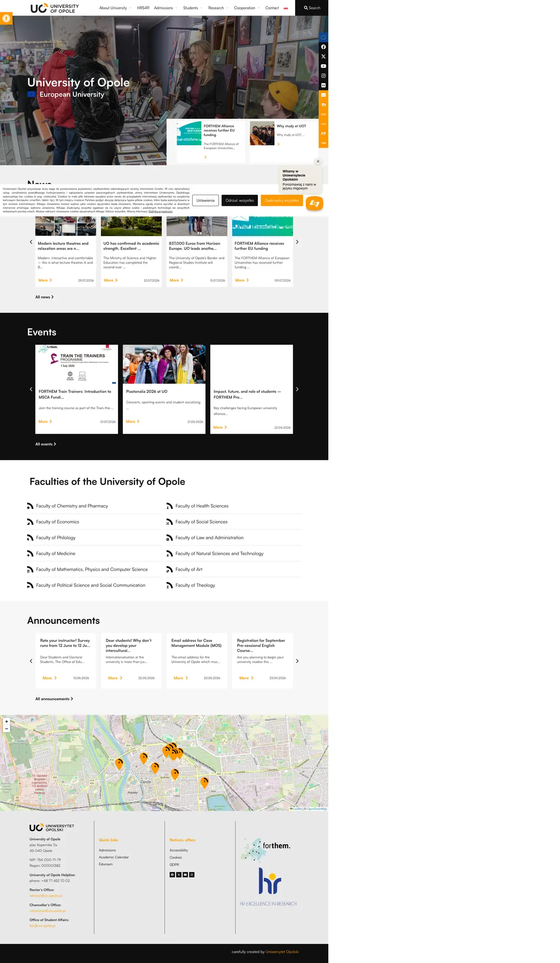Screen dimensions: 560x963
Task: Open the Instagram sidebar icon
Action: (323, 76)
